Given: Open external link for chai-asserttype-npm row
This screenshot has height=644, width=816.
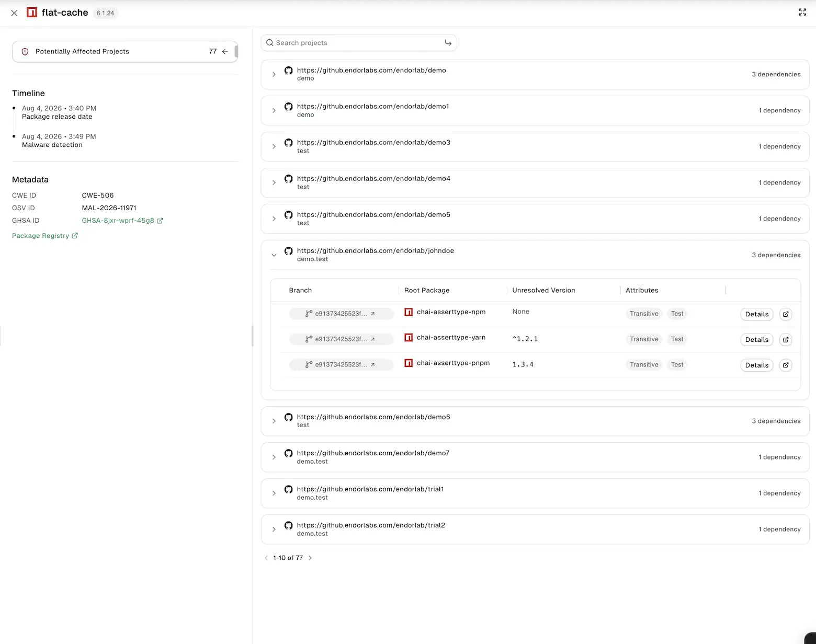Looking at the screenshot, I should coord(786,314).
